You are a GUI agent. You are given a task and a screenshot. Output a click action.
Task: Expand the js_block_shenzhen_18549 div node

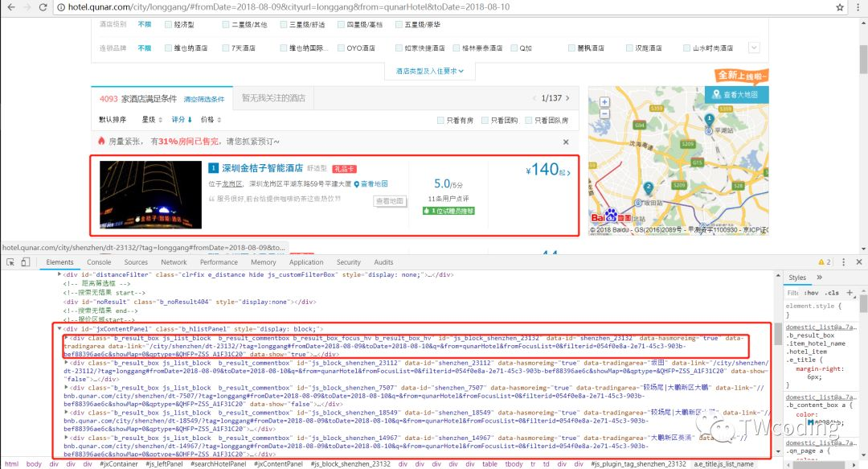tap(67, 413)
